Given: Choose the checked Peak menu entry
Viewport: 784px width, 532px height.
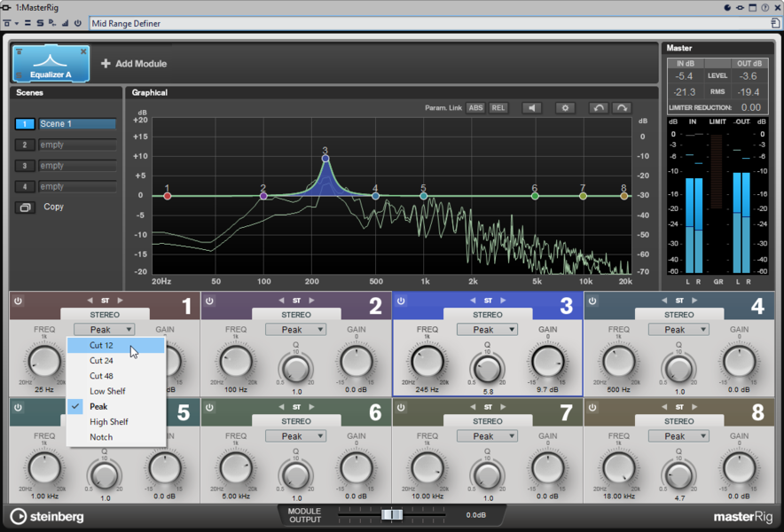Looking at the screenshot, I should pos(115,406).
